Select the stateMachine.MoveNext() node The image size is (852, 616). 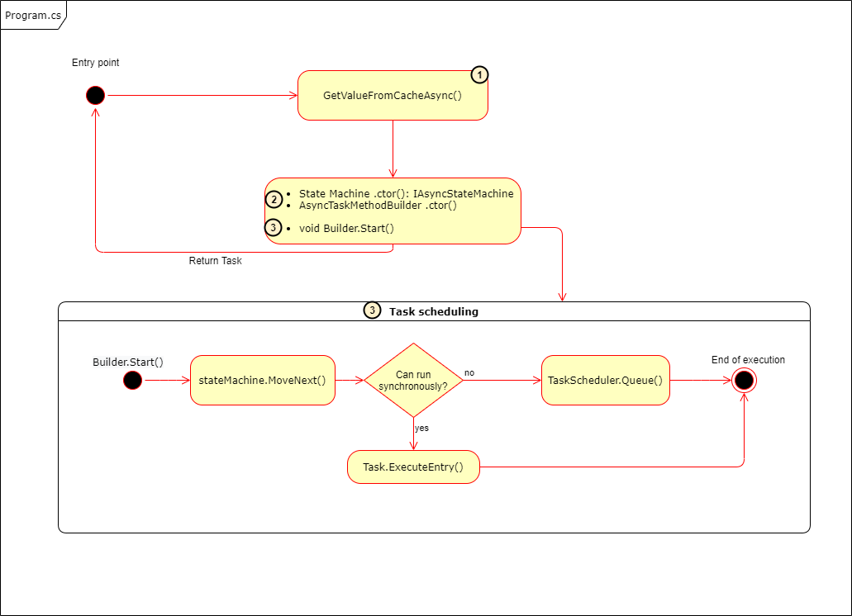[263, 379]
